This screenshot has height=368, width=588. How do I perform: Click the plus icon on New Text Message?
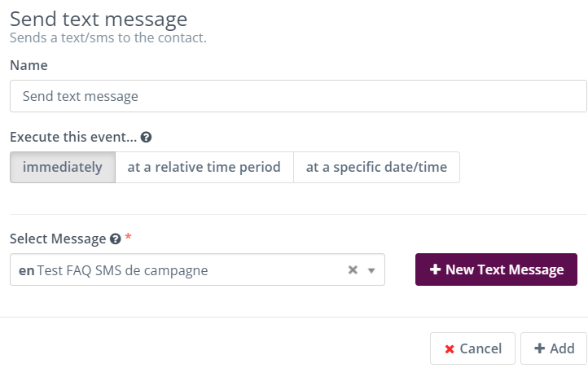[x=435, y=269]
